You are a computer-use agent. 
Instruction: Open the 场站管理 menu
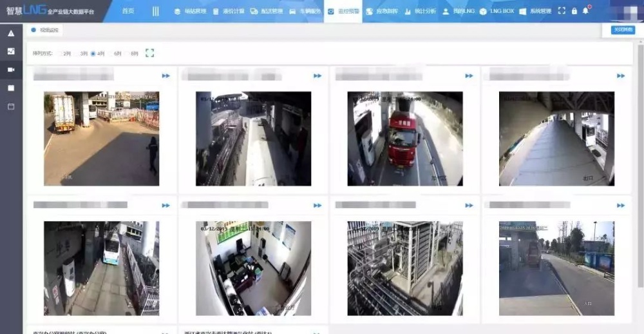tap(190, 12)
